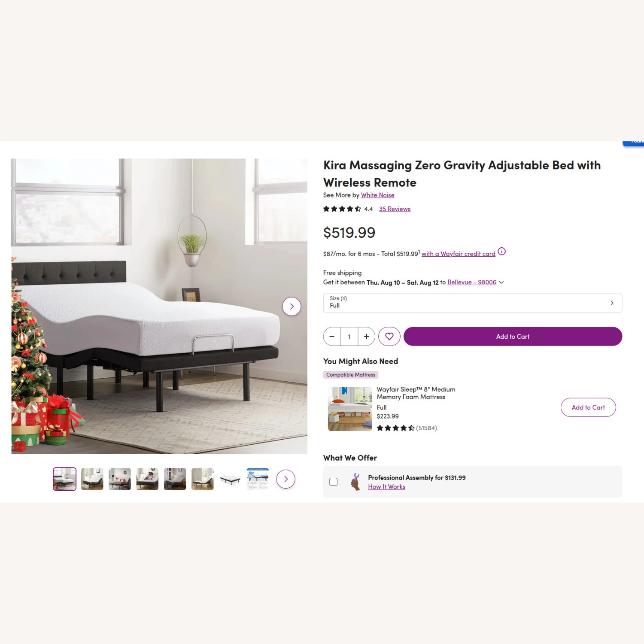This screenshot has height=644, width=644.
Task: Select the bare bed frame thumbnail
Action: point(230,479)
